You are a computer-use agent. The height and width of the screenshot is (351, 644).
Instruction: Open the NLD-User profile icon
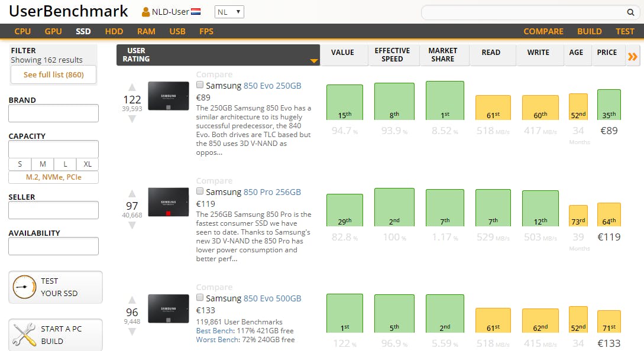145,12
